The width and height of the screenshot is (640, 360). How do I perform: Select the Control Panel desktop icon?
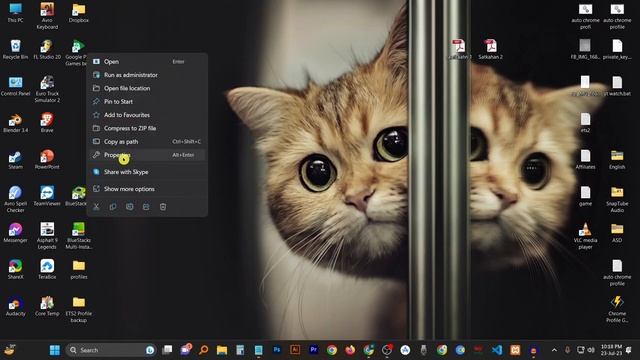coord(16,86)
